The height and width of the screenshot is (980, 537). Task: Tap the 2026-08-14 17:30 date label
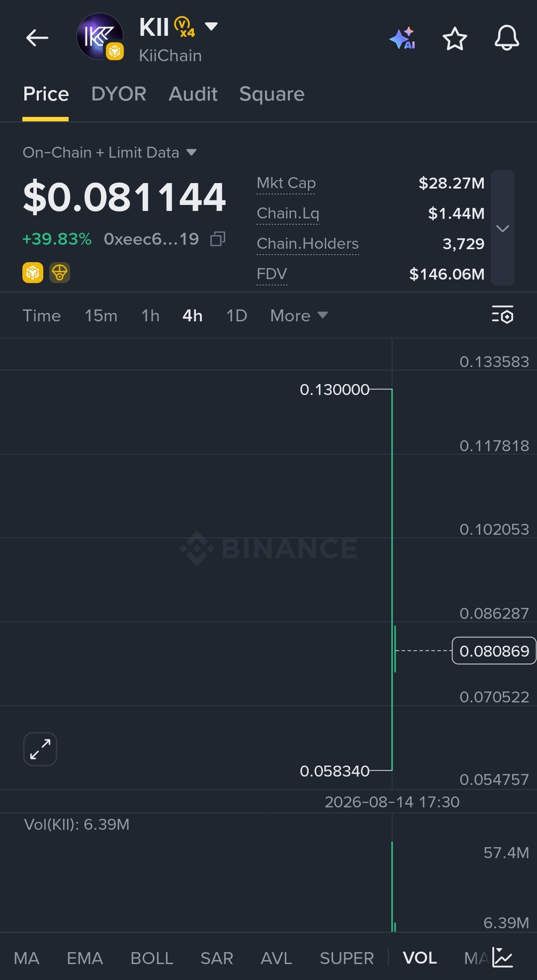[392, 802]
